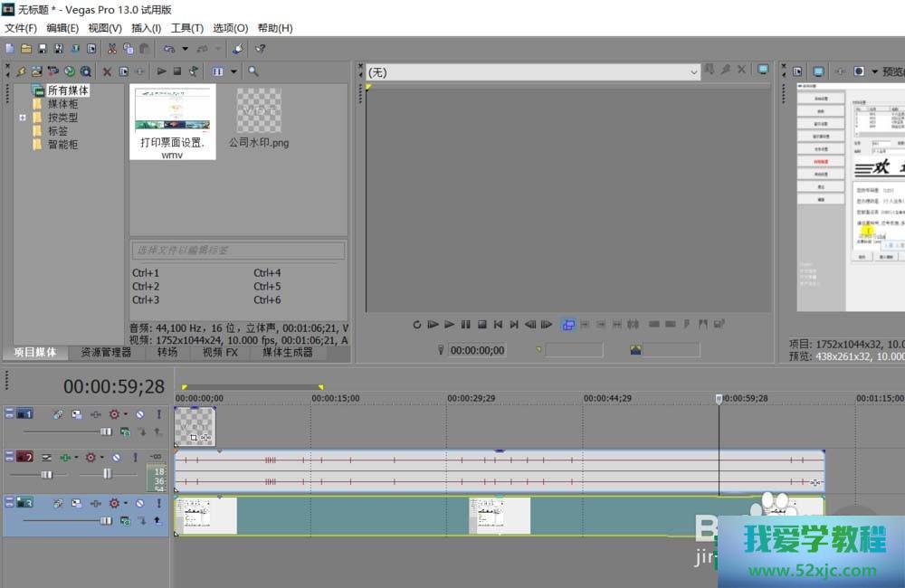Open the media views dropdown arrow
The width and height of the screenshot is (905, 588).
pyautogui.click(x=233, y=71)
